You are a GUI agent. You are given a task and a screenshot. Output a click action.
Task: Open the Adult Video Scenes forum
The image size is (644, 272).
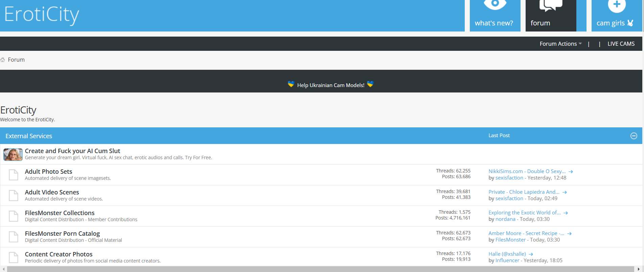pos(52,192)
